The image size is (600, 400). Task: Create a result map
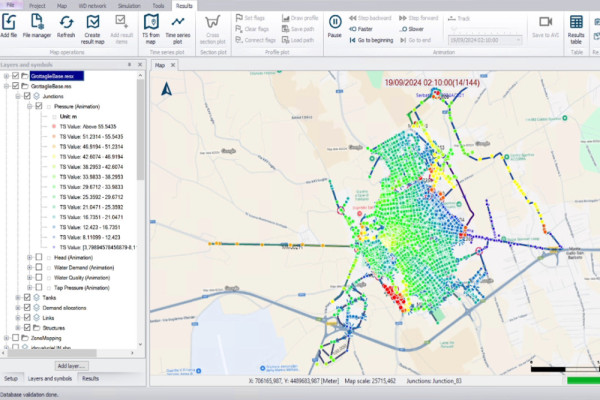[93, 28]
